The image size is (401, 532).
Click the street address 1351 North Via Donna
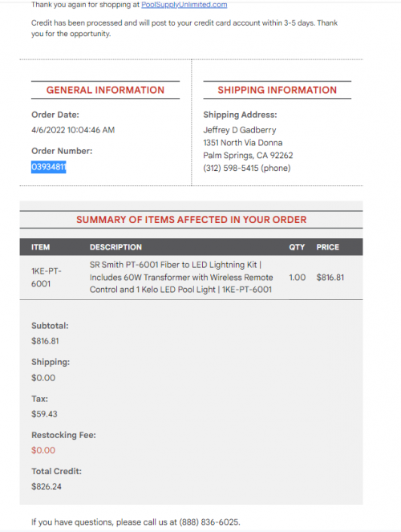tap(243, 143)
